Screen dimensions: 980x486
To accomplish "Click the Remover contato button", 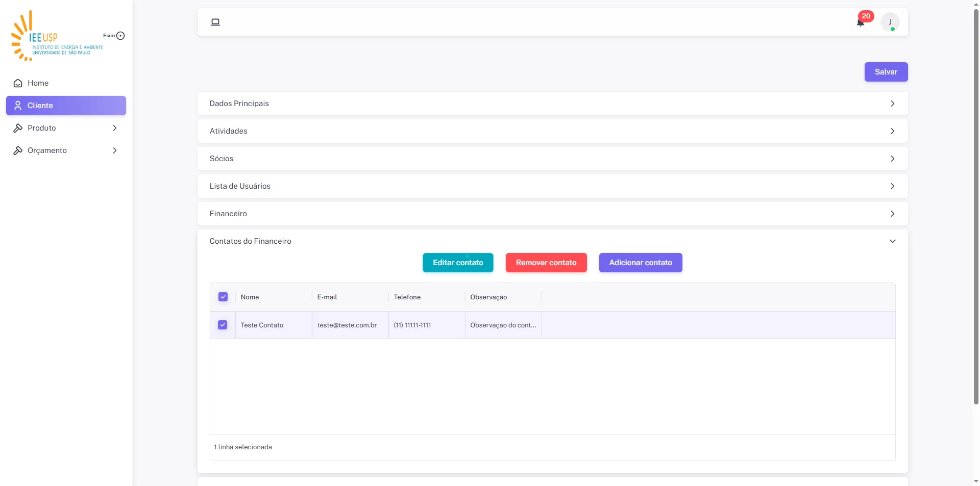I will pyautogui.click(x=546, y=263).
